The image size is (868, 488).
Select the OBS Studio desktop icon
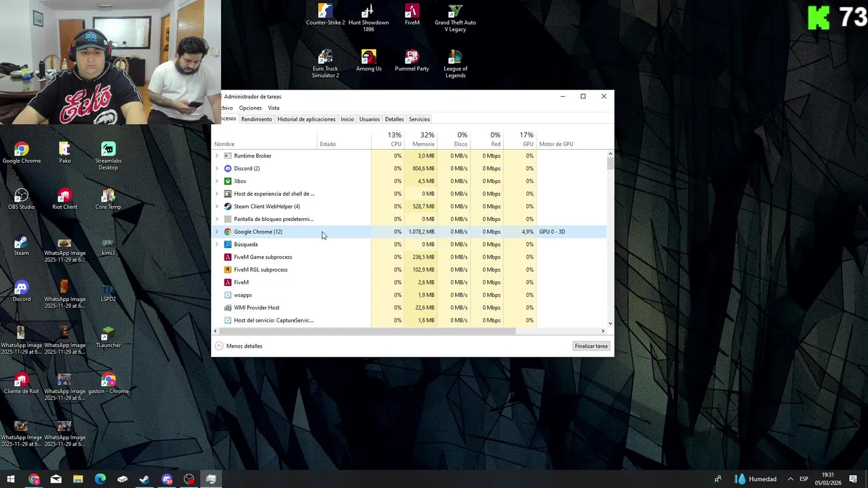[22, 199]
